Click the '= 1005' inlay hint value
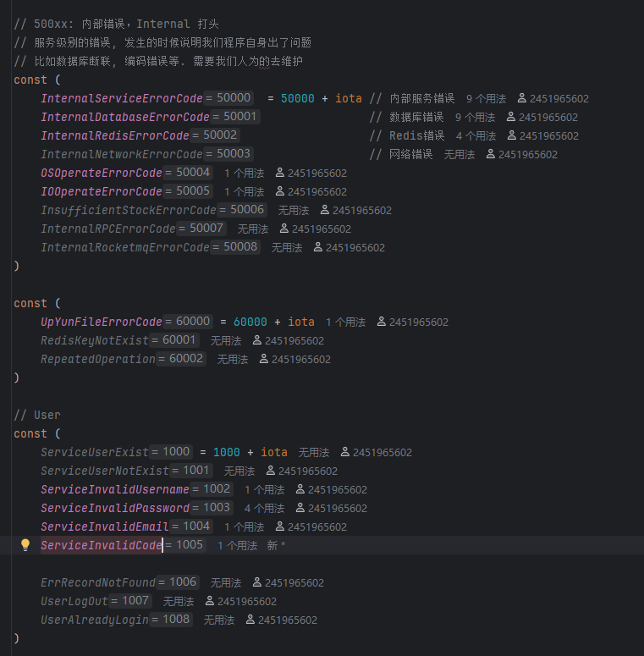Viewport: 644px width, 656px height. coord(184,545)
